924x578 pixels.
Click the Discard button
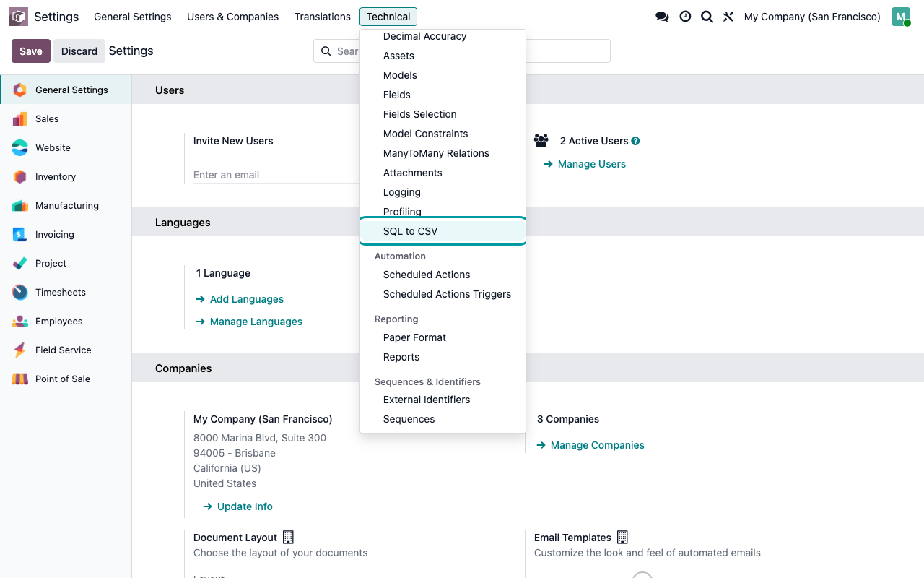pos(79,51)
